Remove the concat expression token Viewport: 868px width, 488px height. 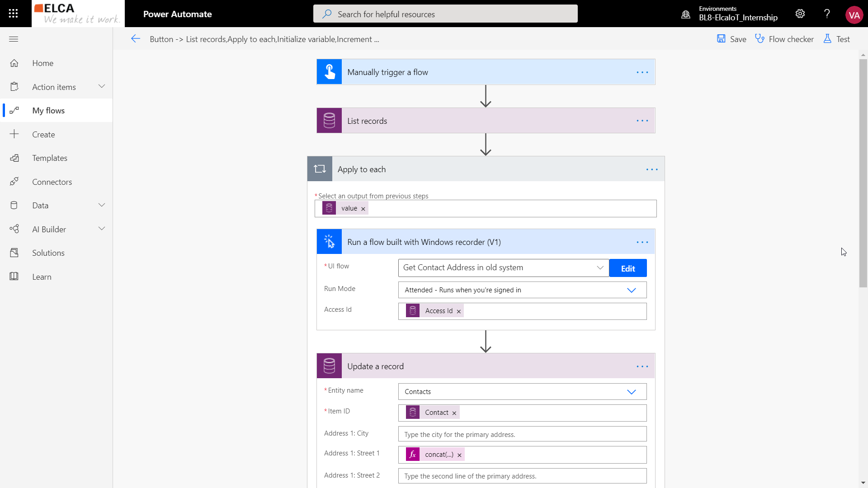(459, 455)
